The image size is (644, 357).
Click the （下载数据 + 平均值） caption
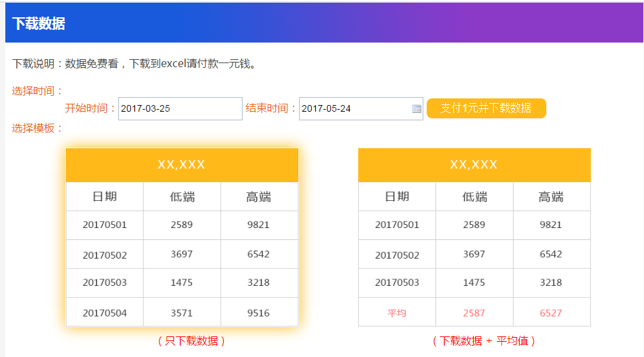(x=484, y=341)
